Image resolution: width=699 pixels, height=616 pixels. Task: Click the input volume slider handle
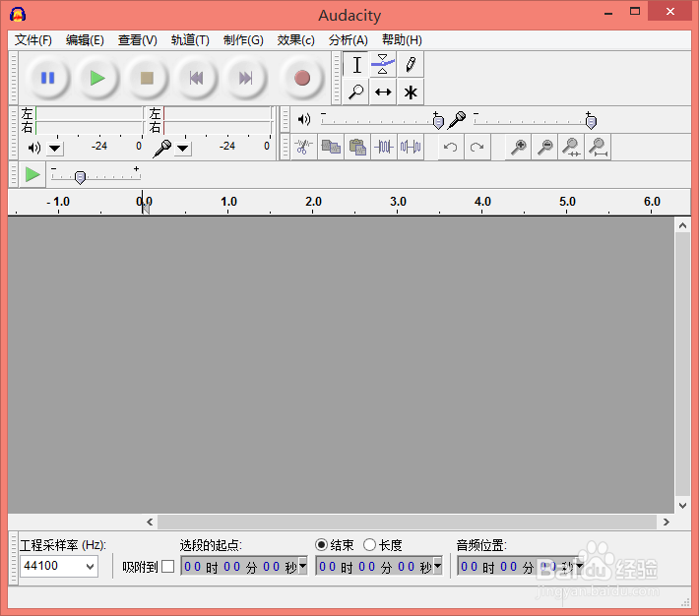coord(591,122)
